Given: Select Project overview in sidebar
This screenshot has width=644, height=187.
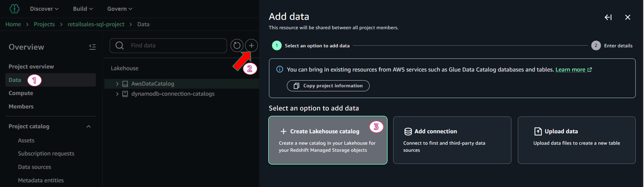Looking at the screenshot, I should pyautogui.click(x=31, y=66).
